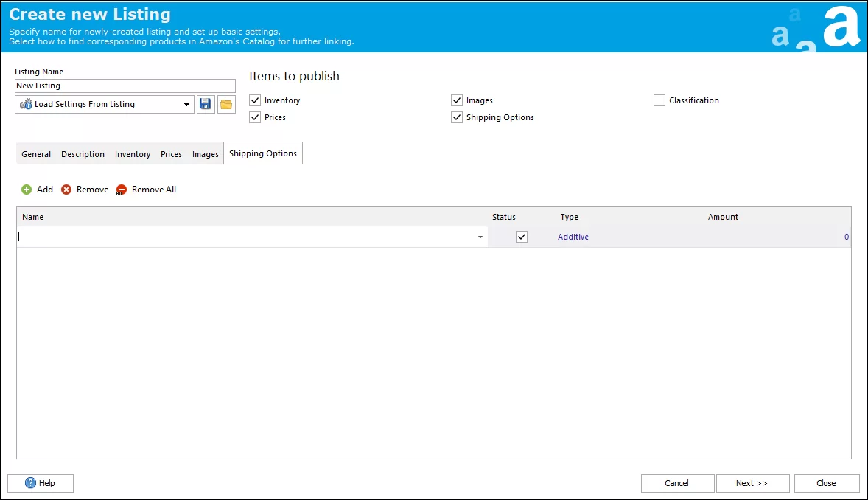The image size is (868, 500).
Task: Click the green Add shipping option icon
Action: (x=27, y=190)
